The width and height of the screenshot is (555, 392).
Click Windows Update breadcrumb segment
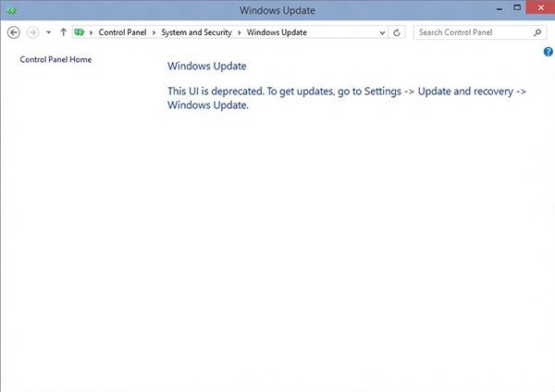tap(277, 32)
